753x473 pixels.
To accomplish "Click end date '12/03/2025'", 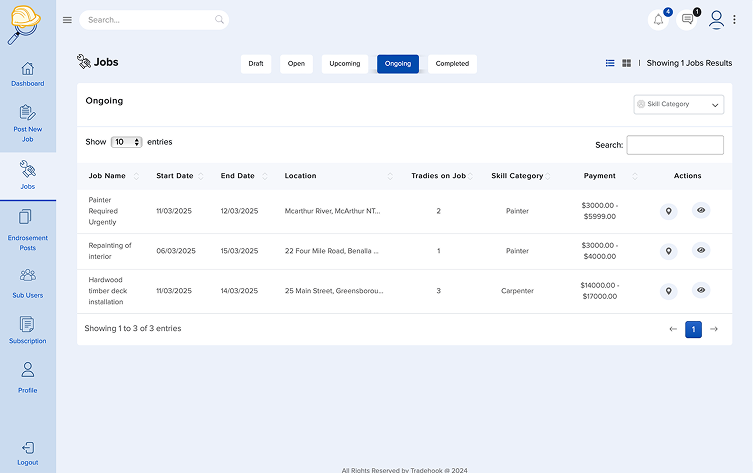I will (x=239, y=211).
